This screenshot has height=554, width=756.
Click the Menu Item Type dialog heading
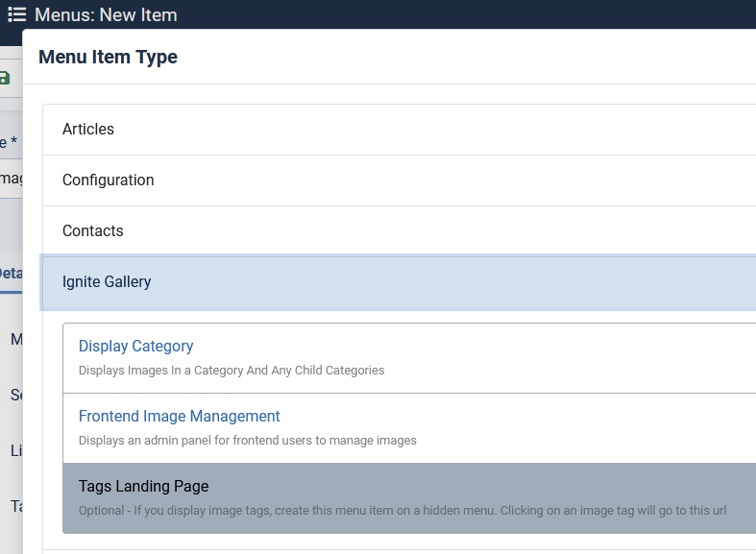click(108, 58)
